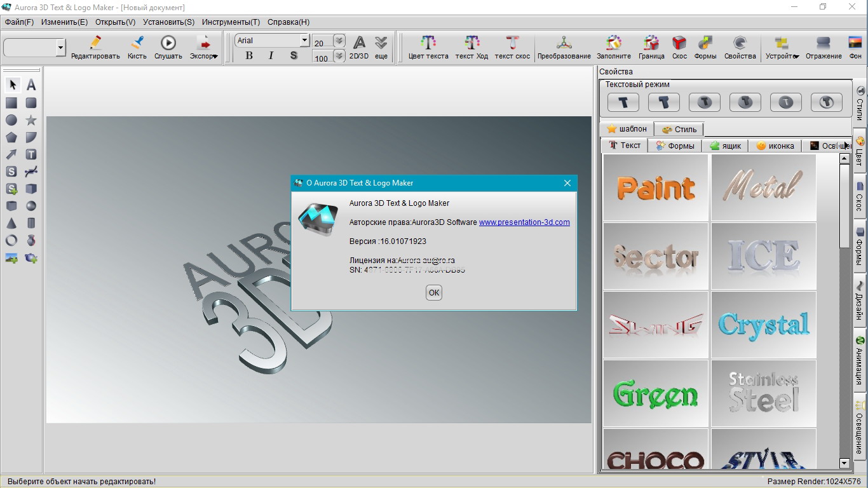Switch to the Формы template tab
The image size is (868, 488).
675,146
